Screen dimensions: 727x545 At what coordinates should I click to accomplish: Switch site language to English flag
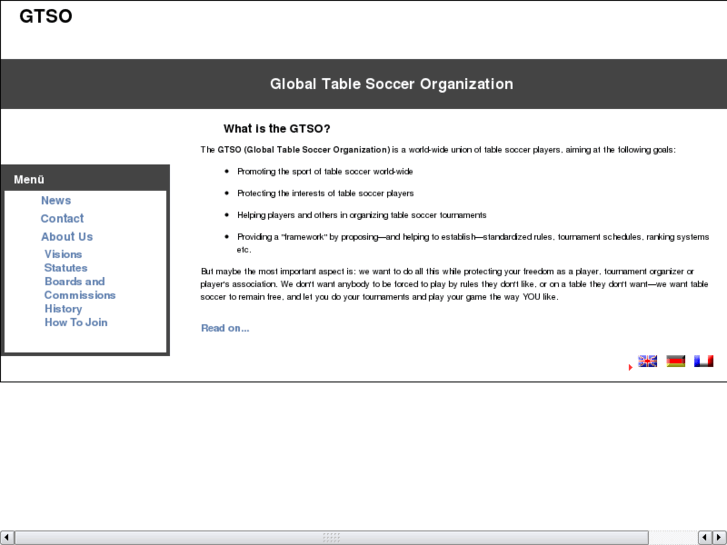(647, 361)
